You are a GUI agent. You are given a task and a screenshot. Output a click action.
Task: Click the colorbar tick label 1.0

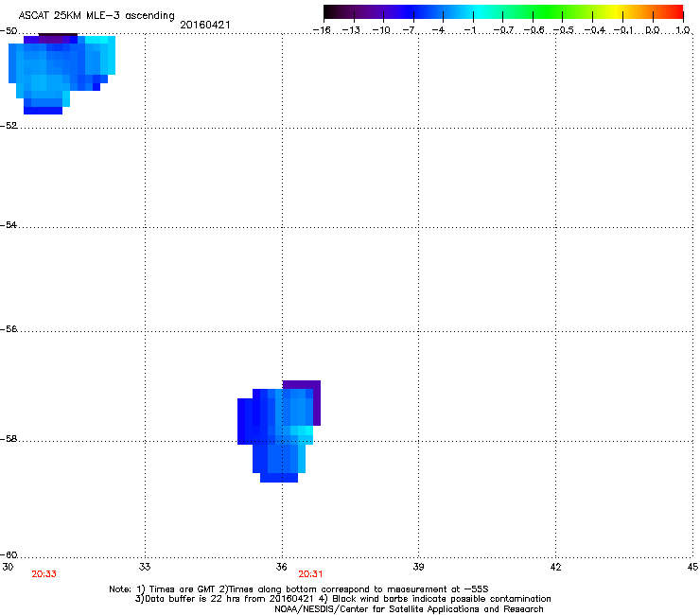coord(683,30)
